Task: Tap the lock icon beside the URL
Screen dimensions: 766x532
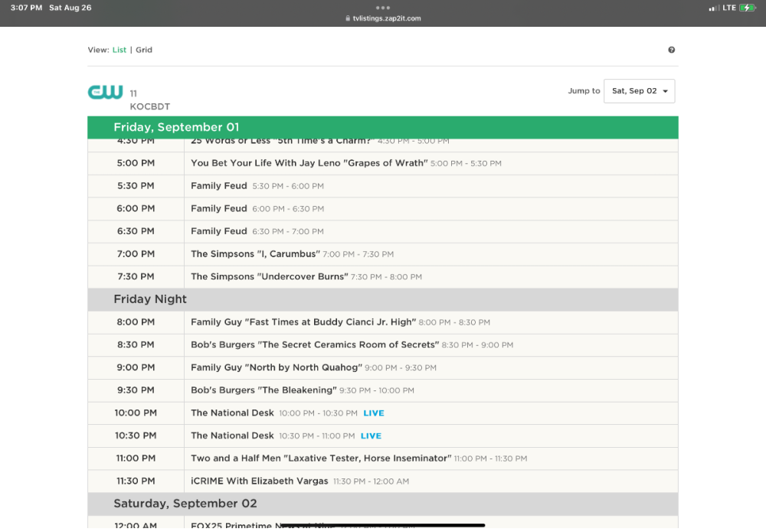Action: [348, 18]
